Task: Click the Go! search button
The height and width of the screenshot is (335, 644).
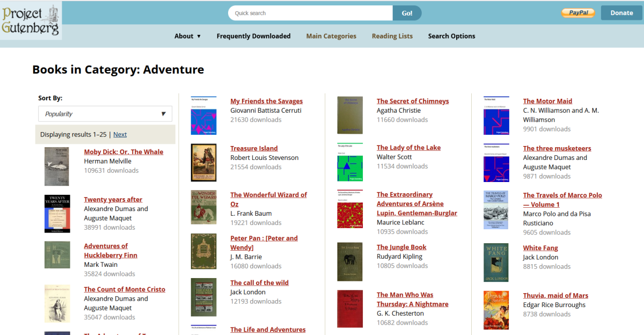Action: pyautogui.click(x=407, y=13)
